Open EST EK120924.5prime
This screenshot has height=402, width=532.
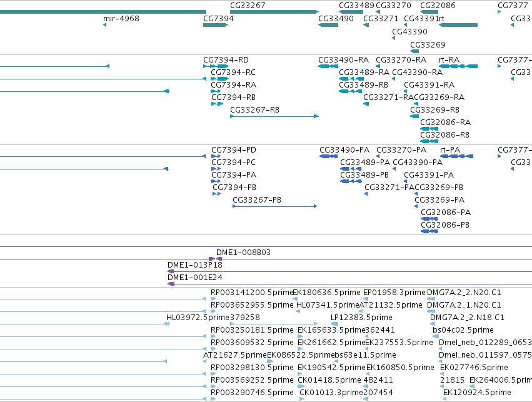pos(477,393)
